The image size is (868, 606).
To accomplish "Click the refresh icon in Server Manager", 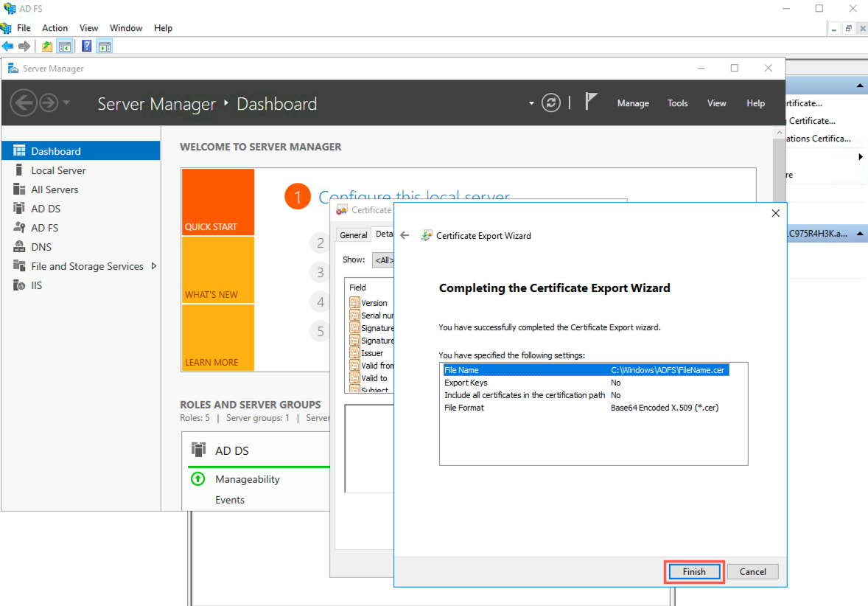I will tap(551, 102).
